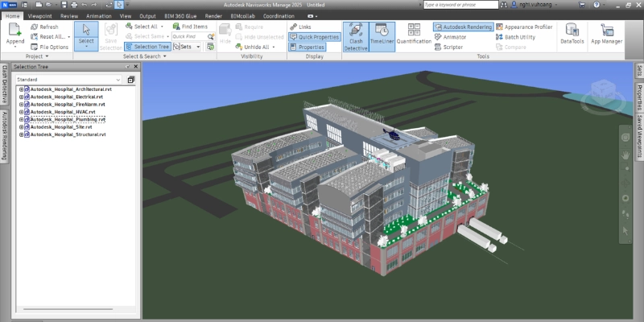Image resolution: width=644 pixels, height=322 pixels.
Task: Open the Manage Sets icon beside the Sets dropdown
Action: pos(210,47)
